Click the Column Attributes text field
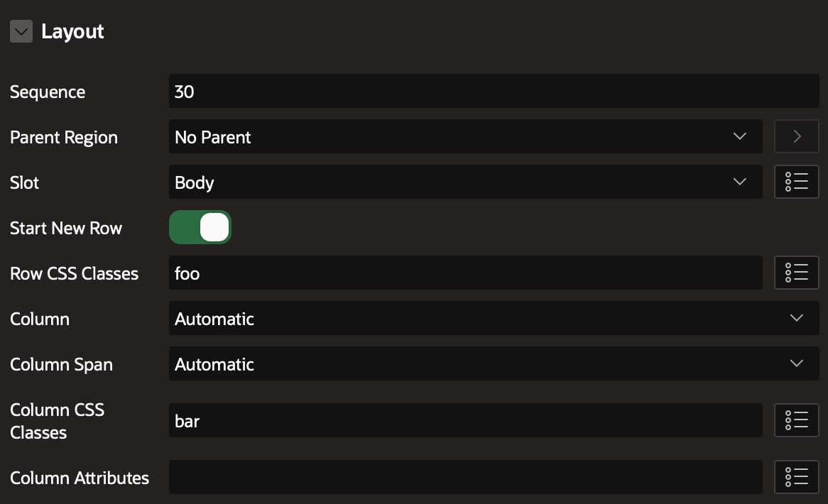This screenshot has height=504, width=828. (x=465, y=478)
